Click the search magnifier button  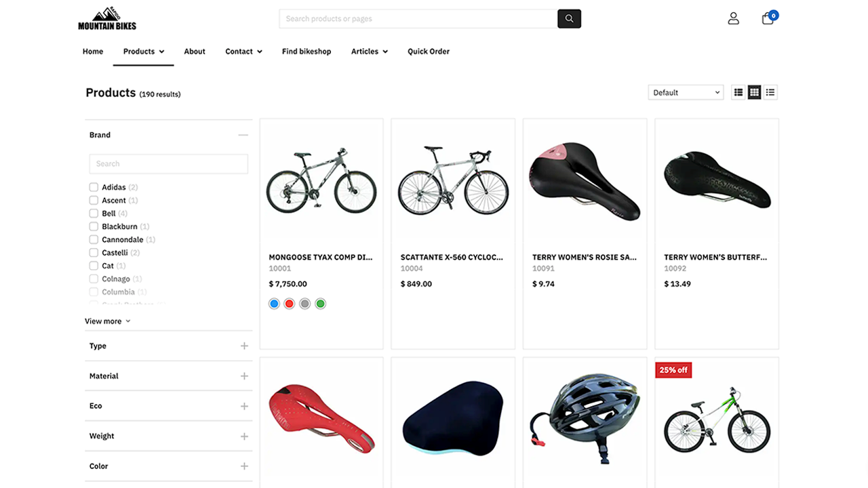(569, 18)
